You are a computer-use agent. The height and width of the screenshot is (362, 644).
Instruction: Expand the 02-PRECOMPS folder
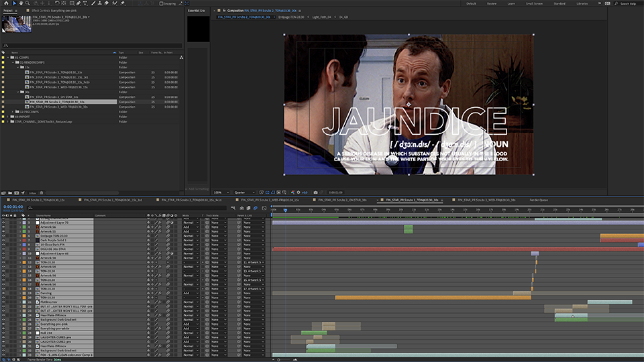13,112
